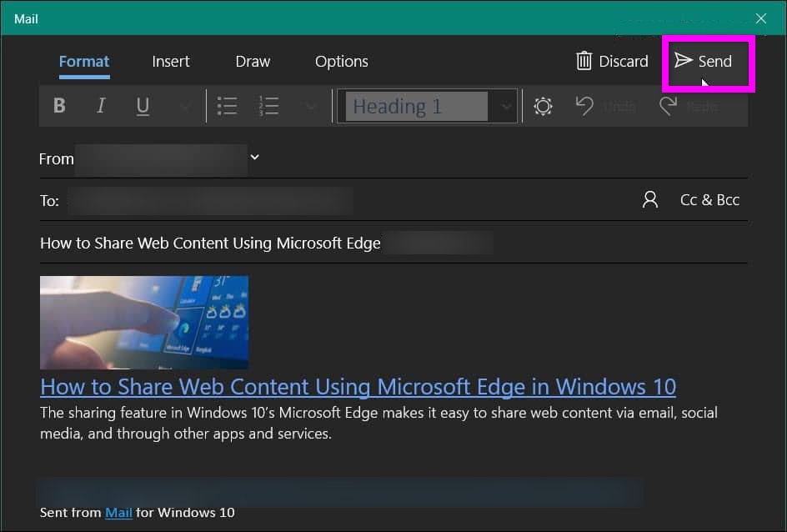Image resolution: width=787 pixels, height=532 pixels.
Task: Open the contacts picker icon
Action: (x=650, y=200)
